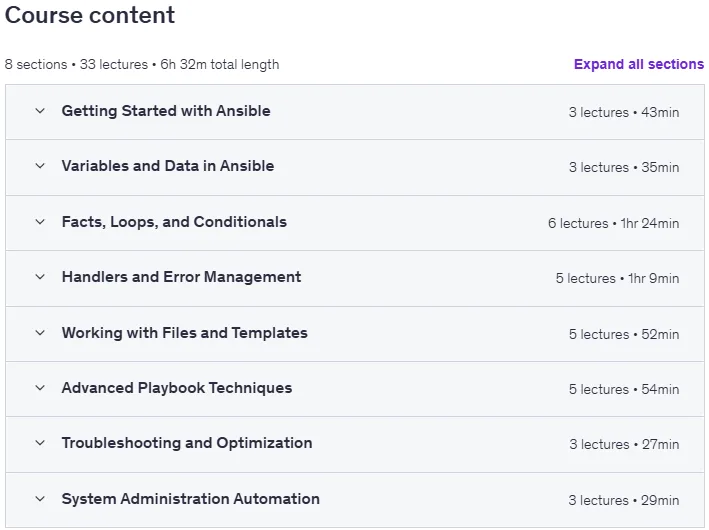Open Troubleshooting and Optimization section title
This screenshot has height=530, width=709.
point(187,443)
